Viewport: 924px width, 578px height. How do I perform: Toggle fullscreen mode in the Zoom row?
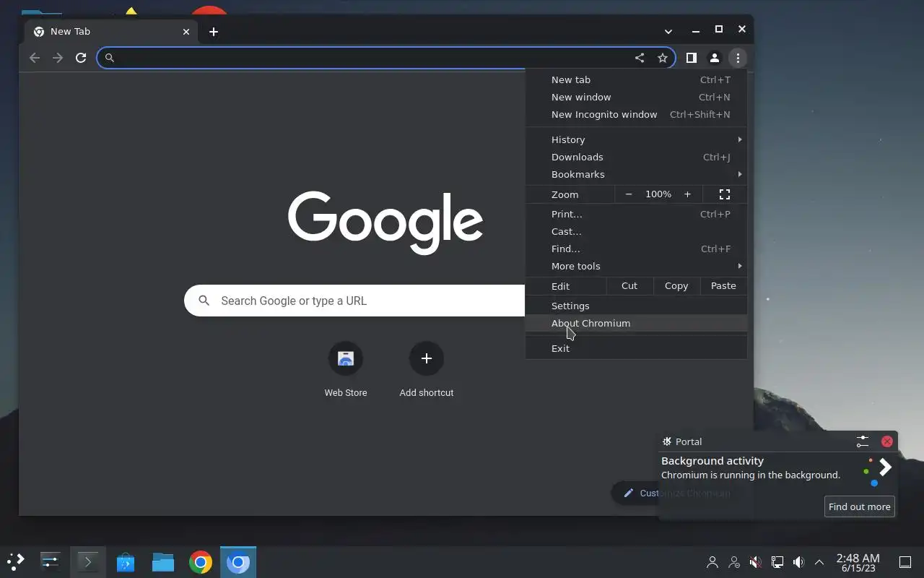[725, 194]
